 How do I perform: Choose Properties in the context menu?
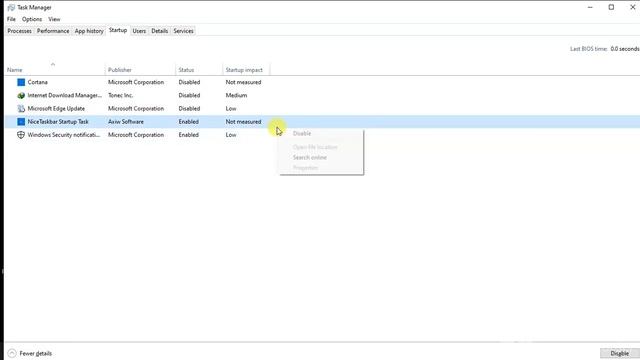coord(305,168)
